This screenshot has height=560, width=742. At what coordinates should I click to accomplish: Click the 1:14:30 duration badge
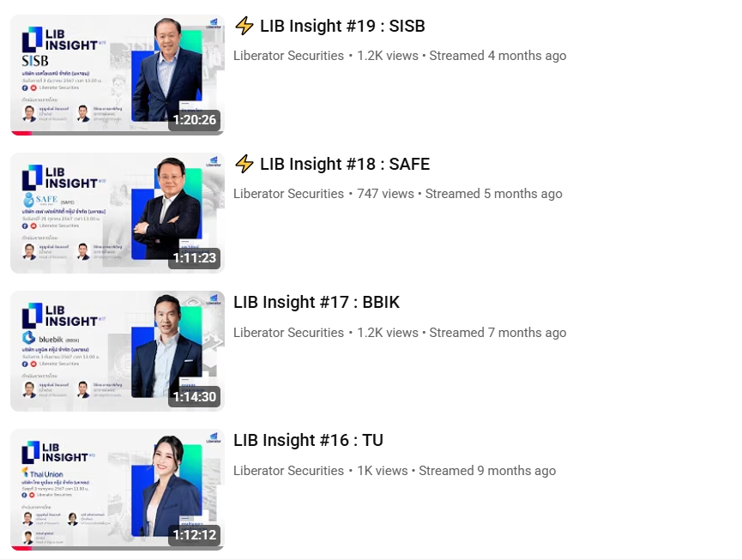(195, 396)
